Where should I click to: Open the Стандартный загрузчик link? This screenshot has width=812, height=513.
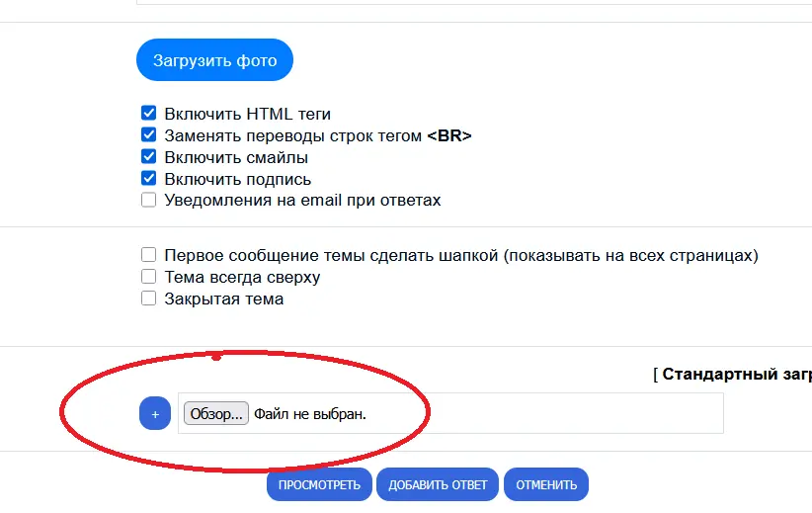click(x=736, y=375)
